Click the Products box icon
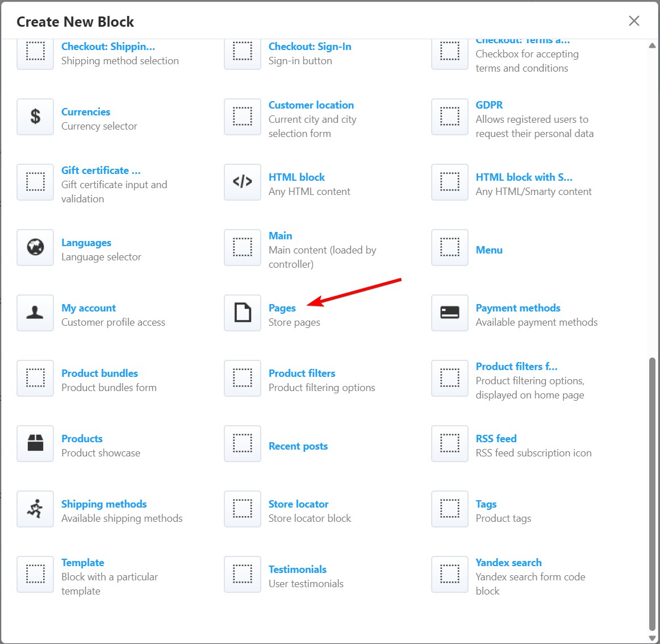The height and width of the screenshot is (644, 660). point(35,443)
